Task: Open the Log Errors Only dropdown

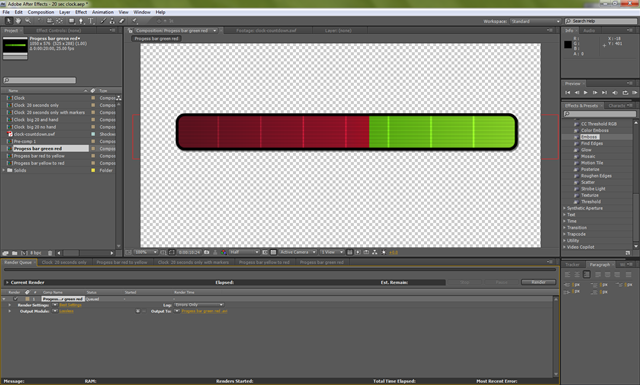Action: pos(199,305)
